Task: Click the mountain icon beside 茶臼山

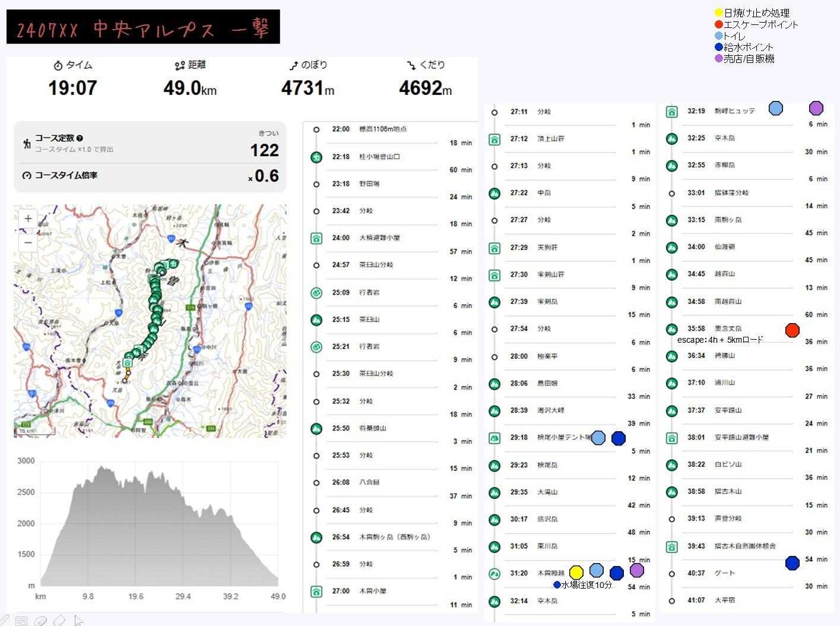Action: [x=316, y=320]
